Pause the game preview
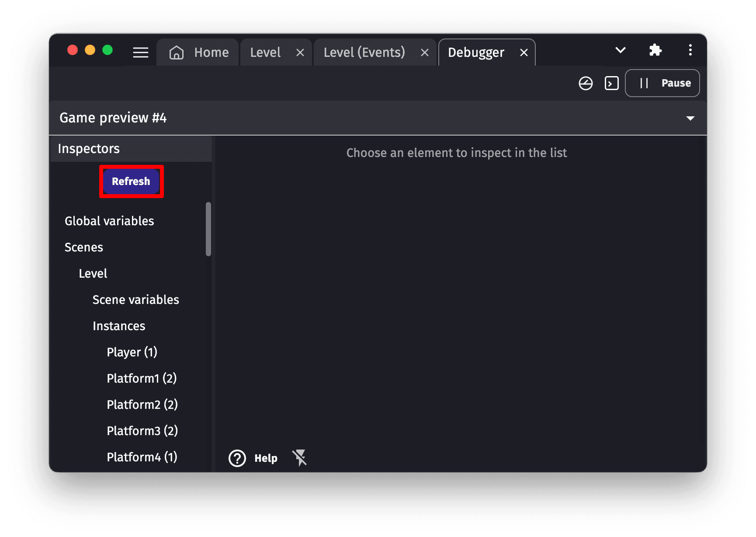The image size is (756, 537). 662,83
